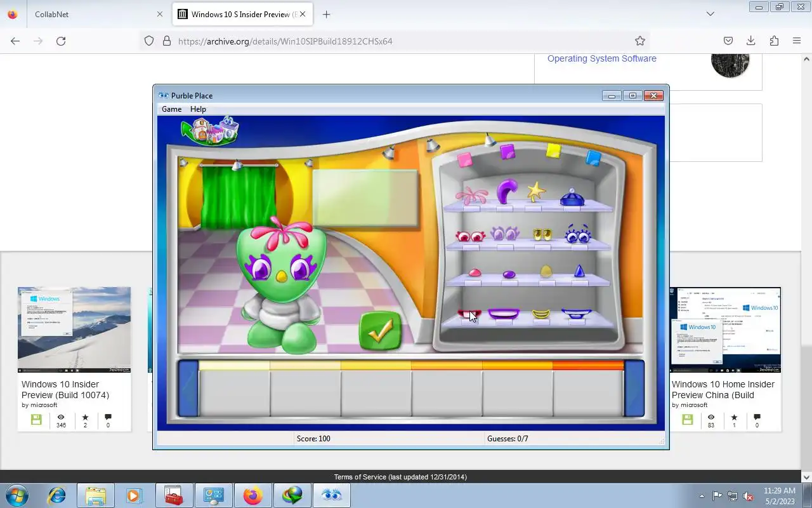Select the red eyes on shelf

pyautogui.click(x=470, y=236)
